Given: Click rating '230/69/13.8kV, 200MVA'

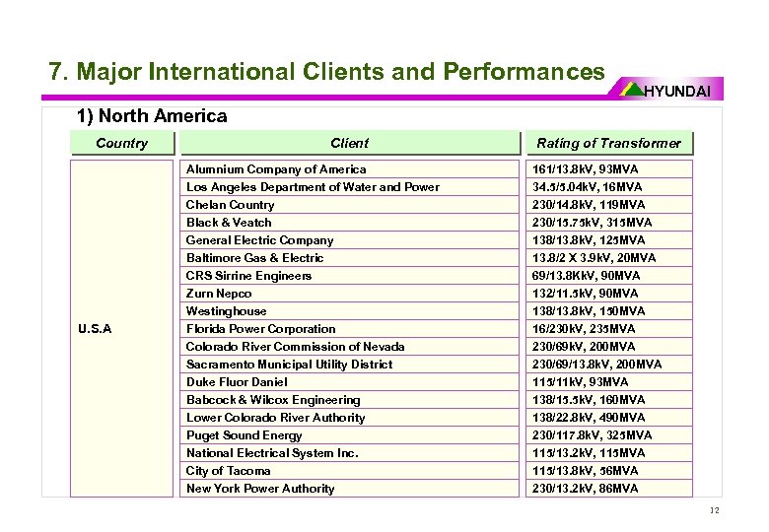Looking at the screenshot, I should (609, 364).
